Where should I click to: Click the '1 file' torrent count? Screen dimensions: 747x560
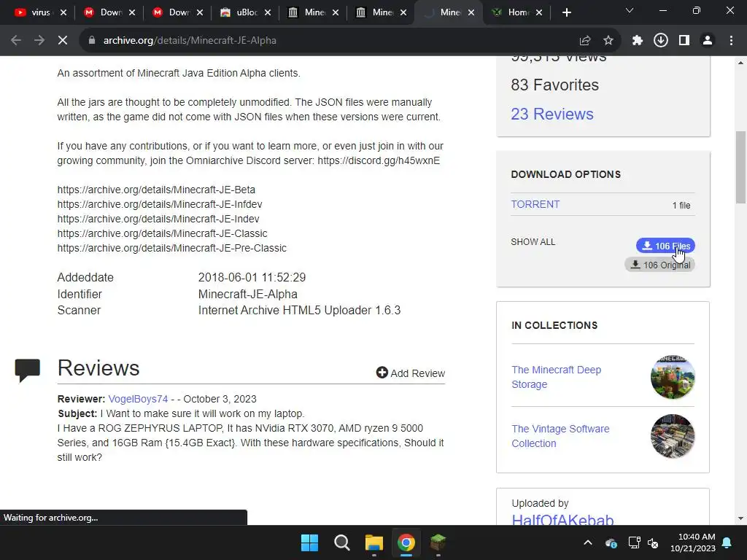click(x=681, y=205)
